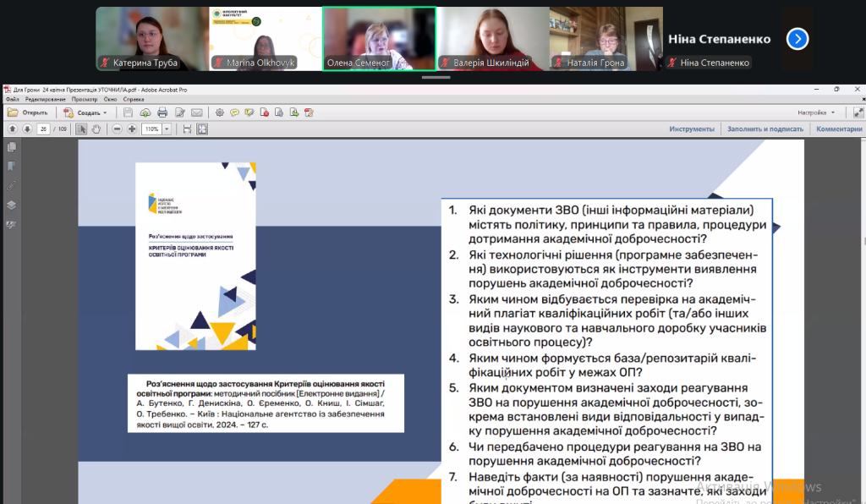Open the Attachments paperclip panel
The width and height of the screenshot is (866, 504).
click(x=11, y=185)
